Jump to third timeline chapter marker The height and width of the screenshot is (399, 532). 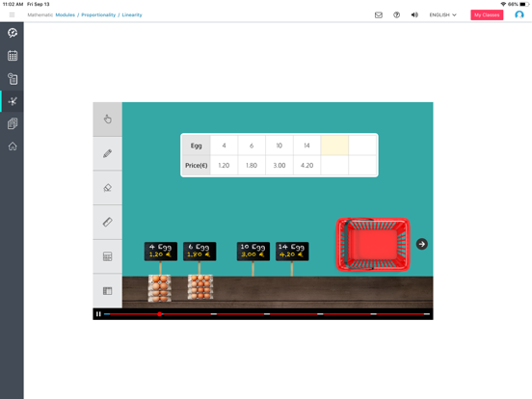267,314
